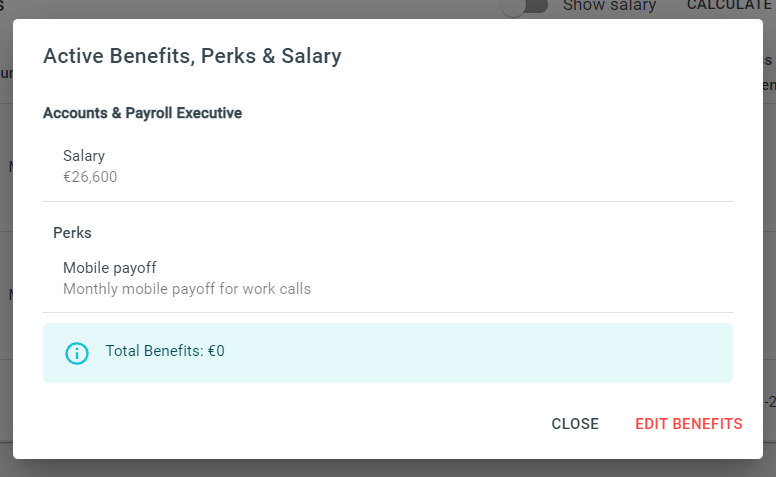This screenshot has height=477, width=776.
Task: Click the CALCULATE button behind dialog
Action: [x=728, y=6]
